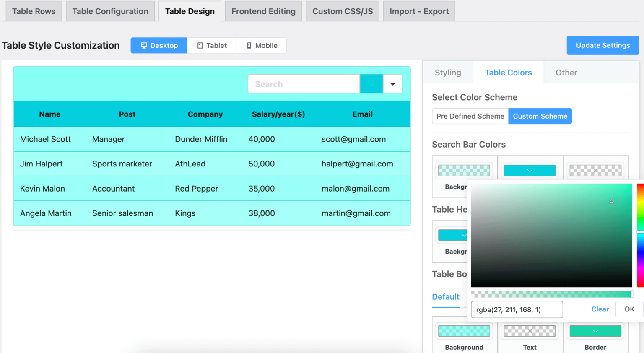Open the search bar's advanced dropdown arrow

(x=392, y=84)
